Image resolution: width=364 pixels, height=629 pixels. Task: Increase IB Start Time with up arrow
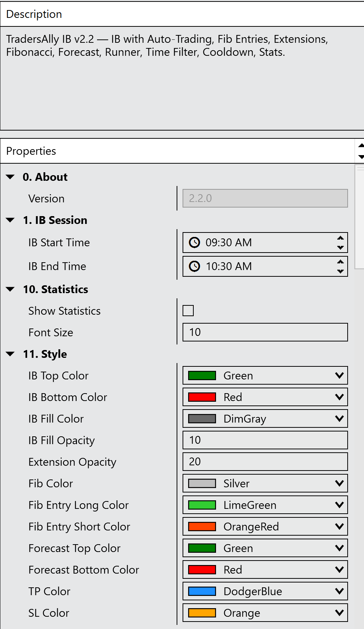click(340, 238)
